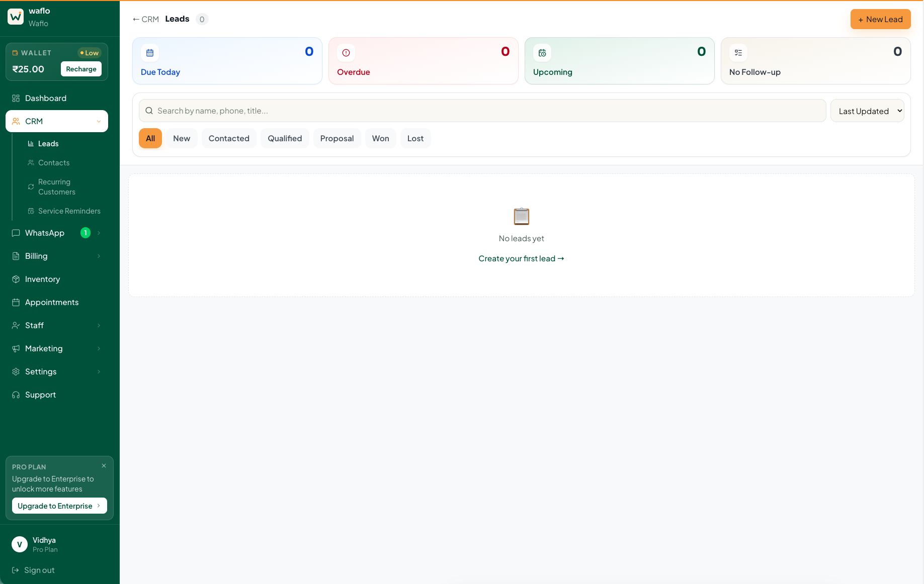Open the Last Updated sort dropdown

point(867,111)
